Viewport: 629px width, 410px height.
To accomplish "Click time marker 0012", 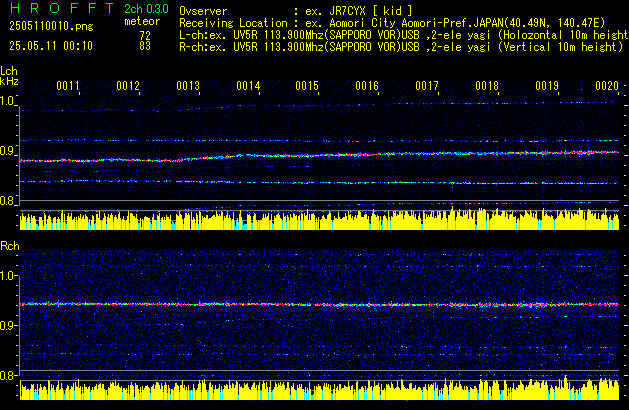I will [128, 86].
